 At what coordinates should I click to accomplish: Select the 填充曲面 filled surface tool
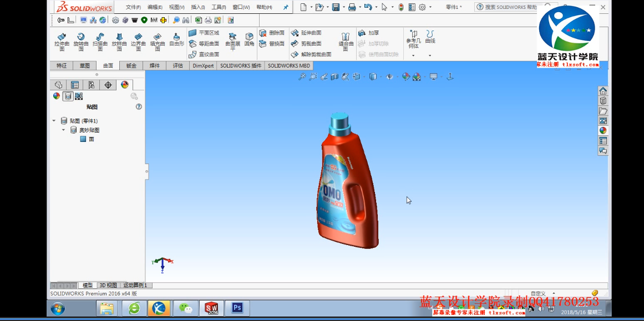click(158, 42)
